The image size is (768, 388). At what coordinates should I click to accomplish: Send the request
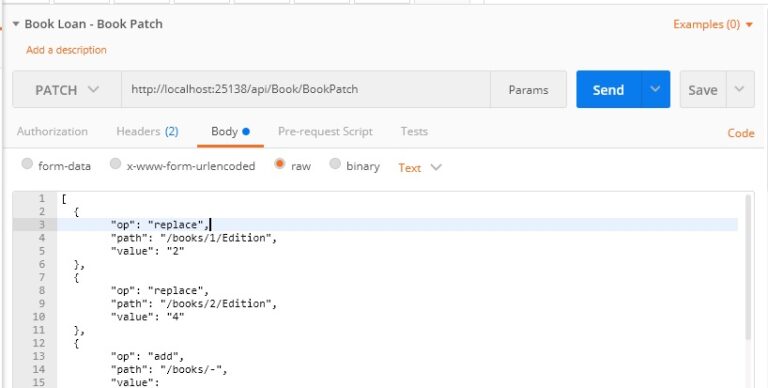coord(608,90)
